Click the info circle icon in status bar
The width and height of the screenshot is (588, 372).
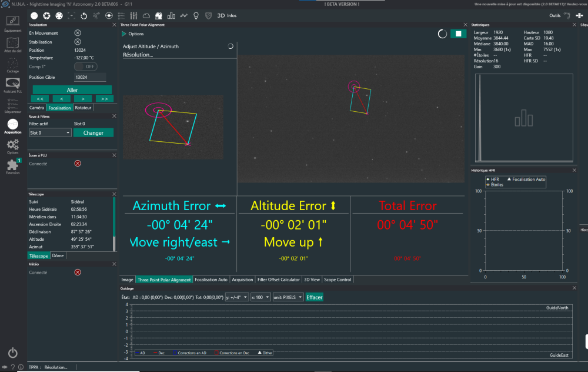coord(21,367)
